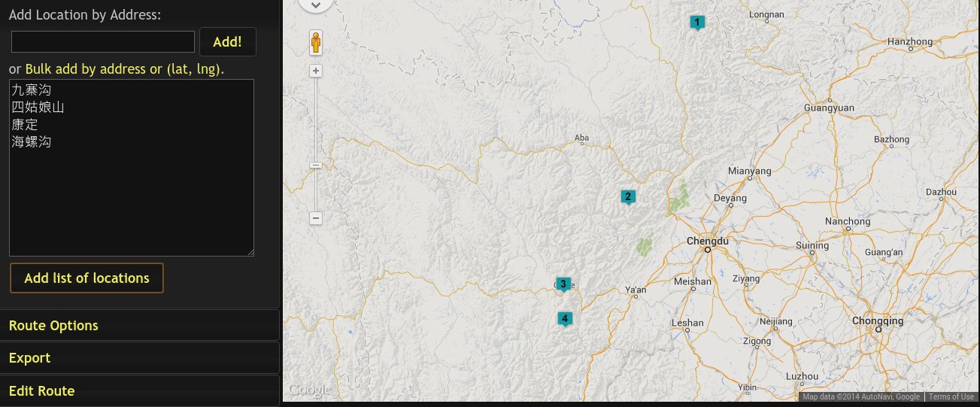Click the Aba label on map
The image size is (980, 407).
pyautogui.click(x=581, y=138)
